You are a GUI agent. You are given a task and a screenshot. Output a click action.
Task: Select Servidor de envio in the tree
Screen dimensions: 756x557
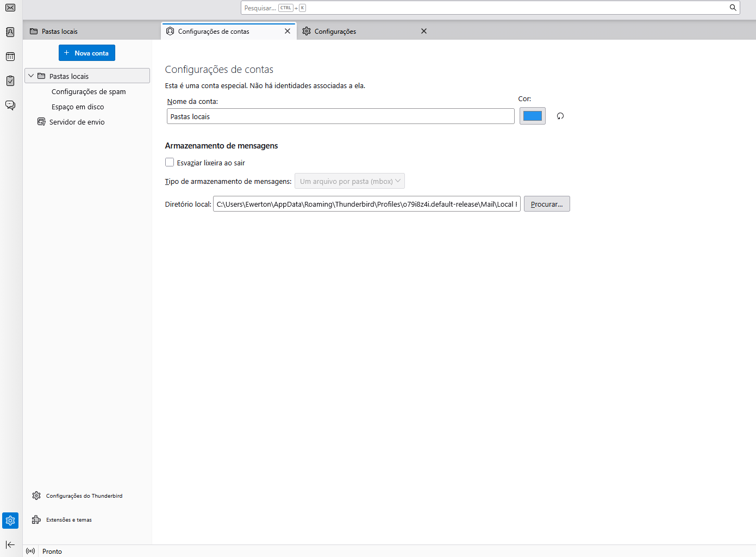tap(77, 122)
